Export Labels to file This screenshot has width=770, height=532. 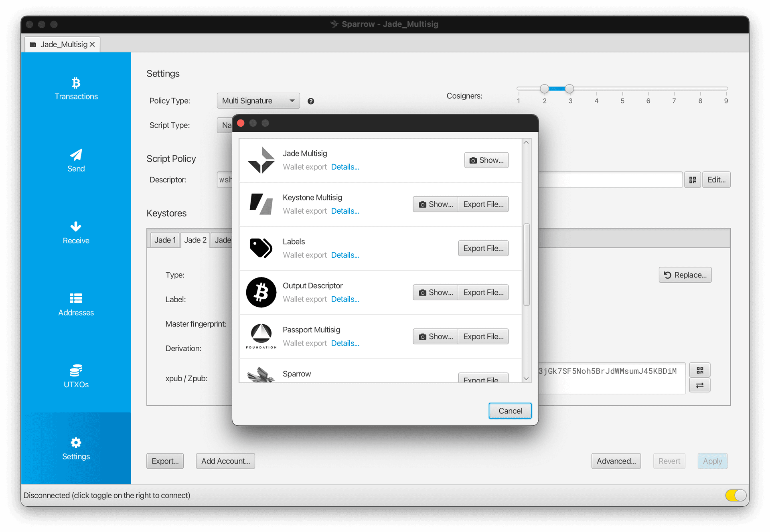[x=483, y=249]
